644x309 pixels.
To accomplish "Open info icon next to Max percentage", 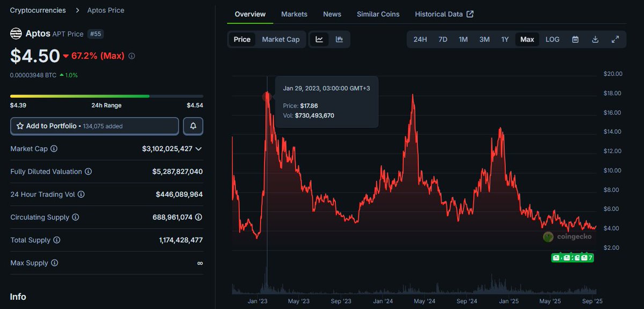I will click(132, 56).
